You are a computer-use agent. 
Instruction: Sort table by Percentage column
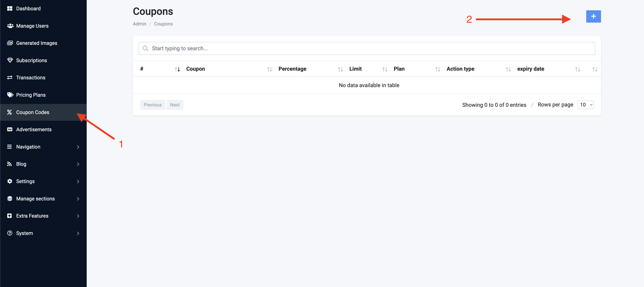point(292,69)
